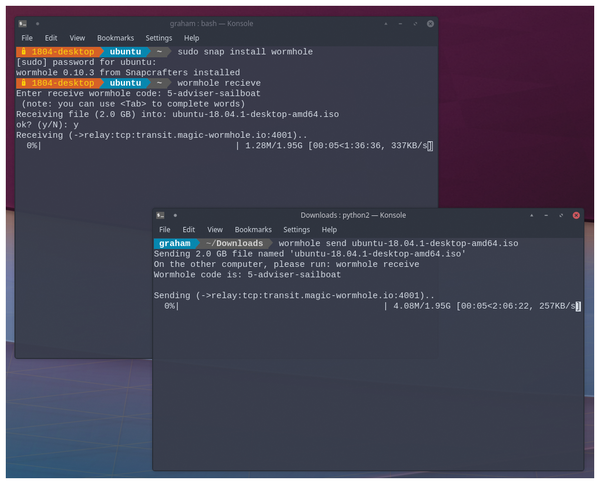Screen dimensions: 600x484
Task: Click the 'graham' prompt segment in Downloads terminal
Action: (174, 243)
